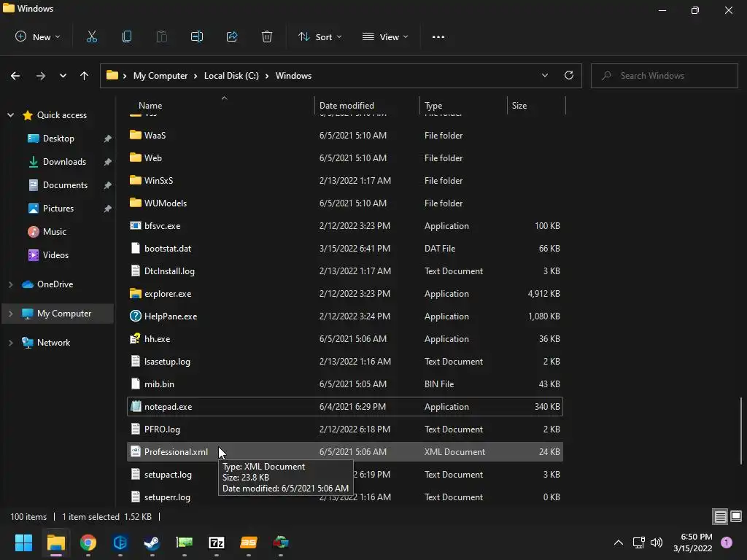Go back with the left arrow

(x=15, y=76)
